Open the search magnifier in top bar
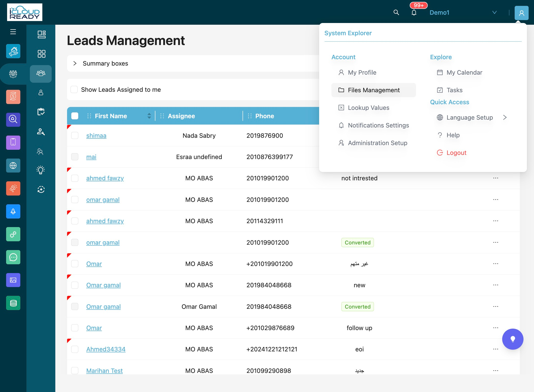Screen dimensions: 534x392 [x=396, y=12]
